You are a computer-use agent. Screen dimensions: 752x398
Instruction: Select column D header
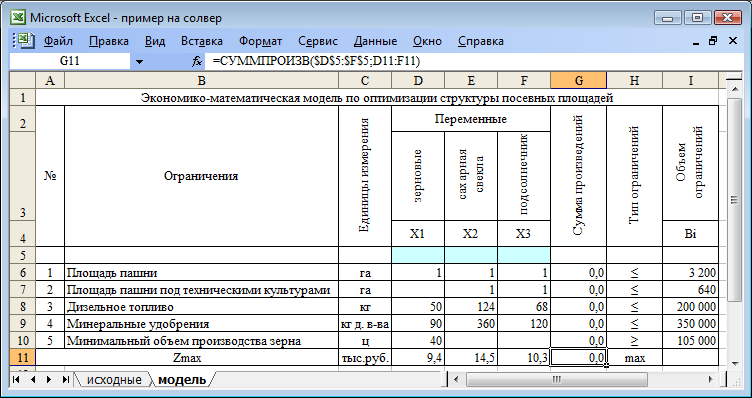(418, 80)
